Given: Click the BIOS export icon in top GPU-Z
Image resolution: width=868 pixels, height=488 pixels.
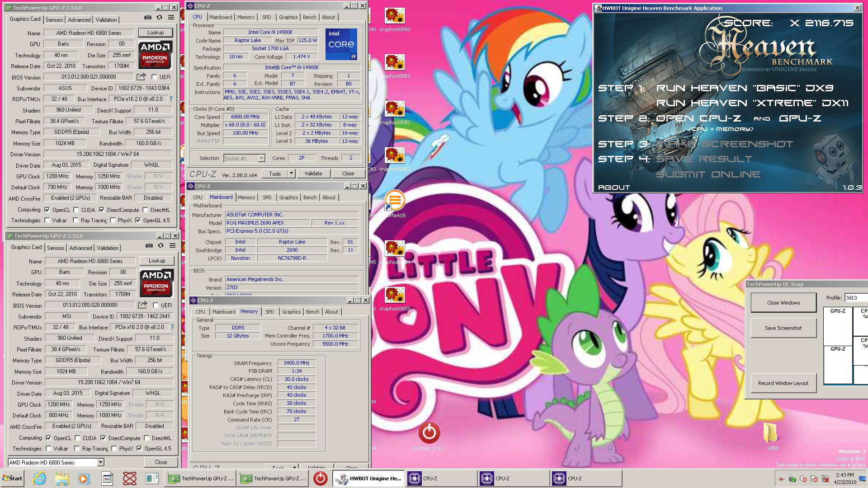Looking at the screenshot, I should click(142, 77).
